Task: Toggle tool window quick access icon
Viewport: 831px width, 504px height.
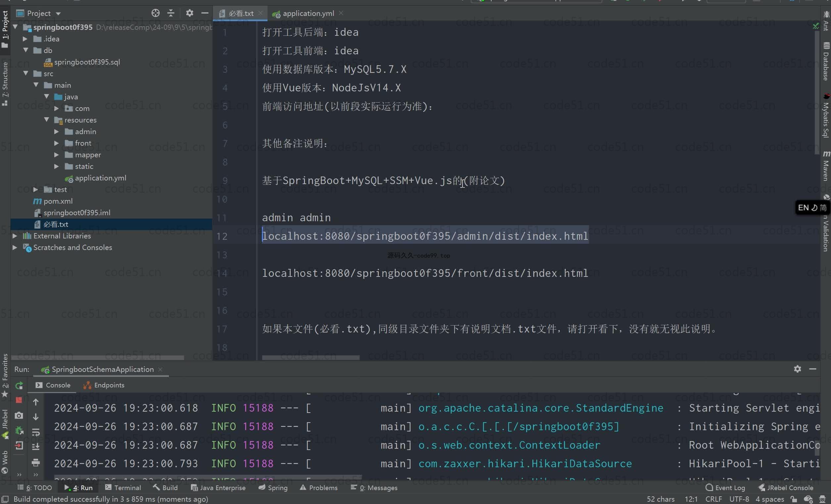Action: click(x=5, y=499)
